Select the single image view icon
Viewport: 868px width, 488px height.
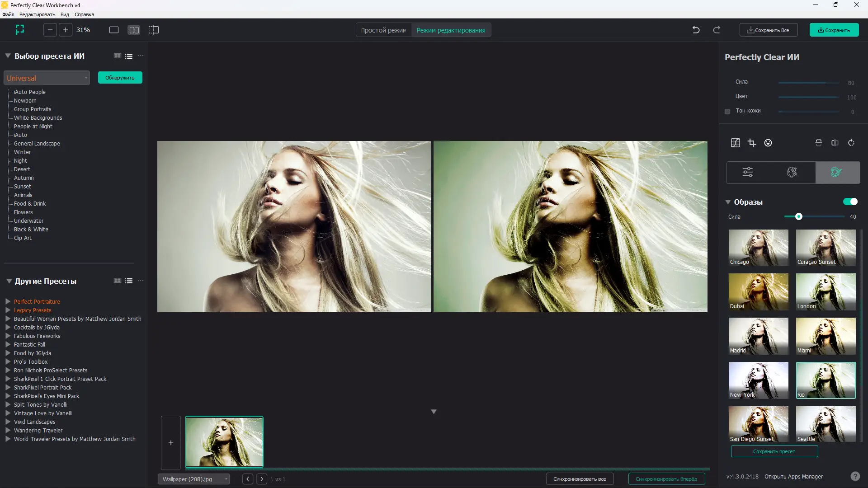[x=114, y=30]
